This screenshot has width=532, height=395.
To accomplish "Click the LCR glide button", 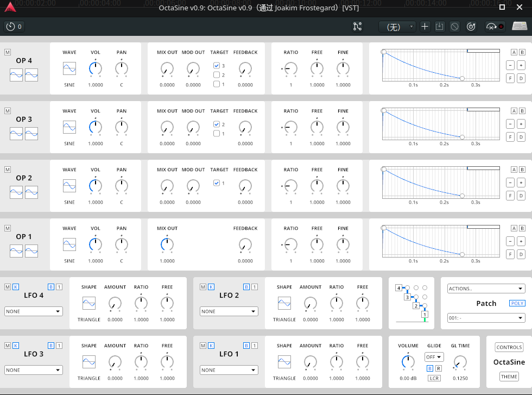I will tap(434, 378).
